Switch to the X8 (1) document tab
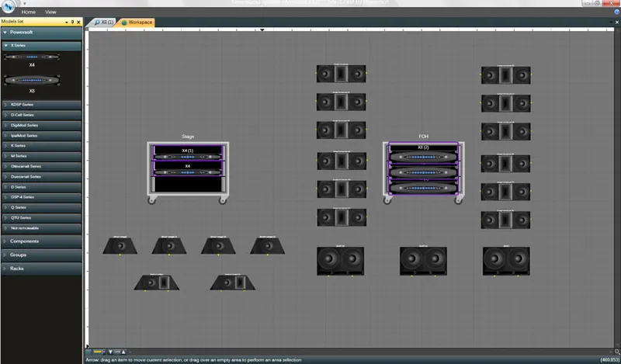Screen dimensions: 621x364 click(x=104, y=23)
